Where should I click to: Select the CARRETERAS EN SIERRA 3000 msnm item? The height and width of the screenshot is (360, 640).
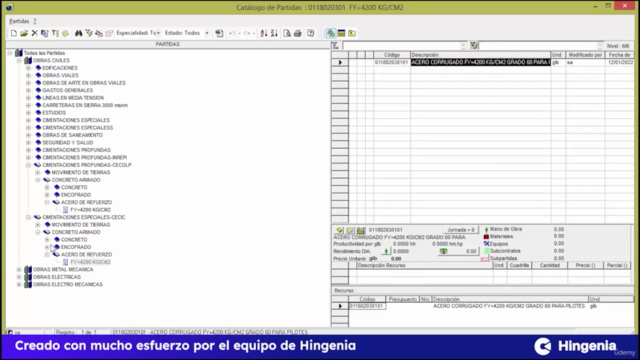[85, 105]
